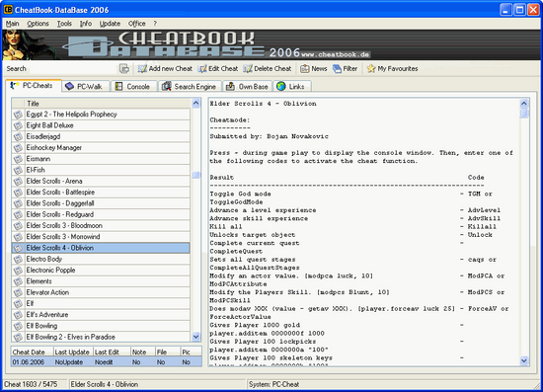
Task: Click the Last Edit column header
Action: pos(112,352)
